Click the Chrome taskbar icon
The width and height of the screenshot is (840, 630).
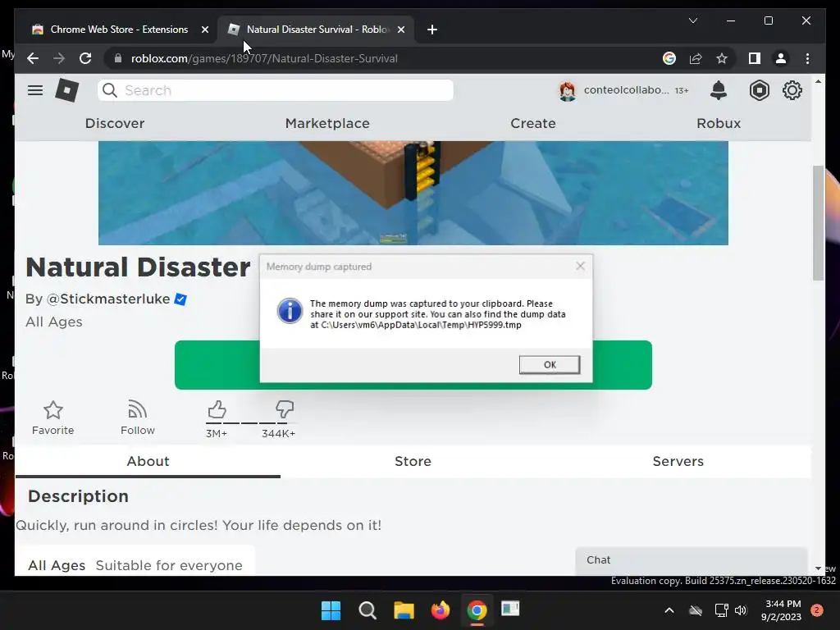point(477,610)
